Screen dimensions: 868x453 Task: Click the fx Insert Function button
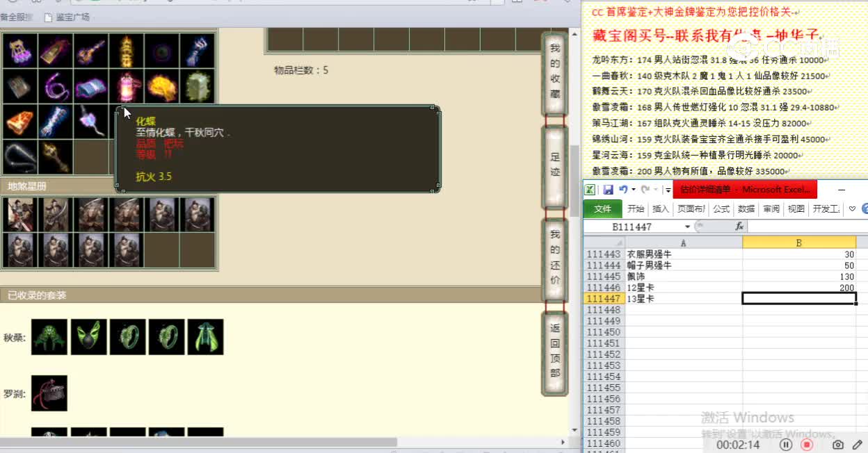739,226
